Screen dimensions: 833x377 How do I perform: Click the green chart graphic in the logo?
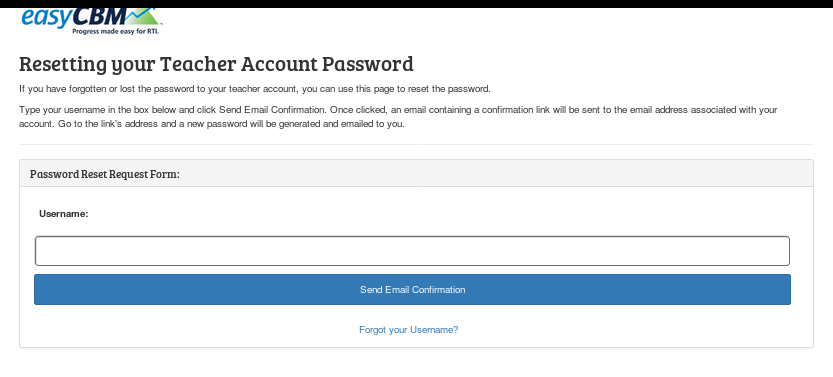point(141,17)
